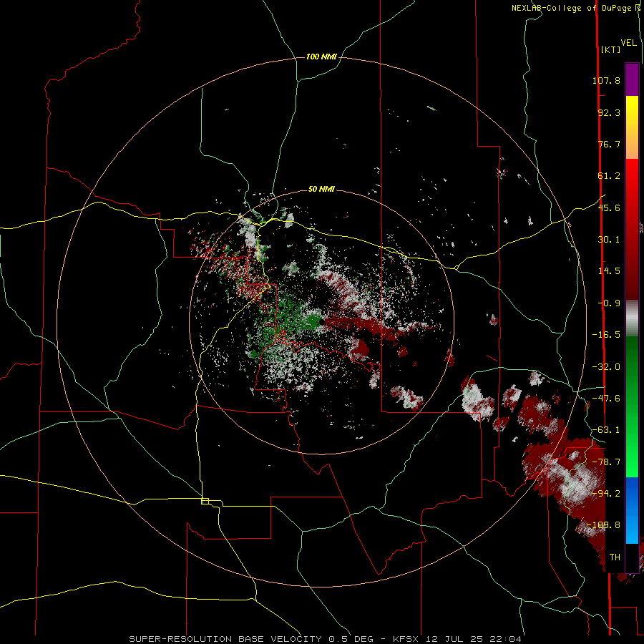
Task: Click the 100 NMI range ring label
Action: tap(321, 57)
